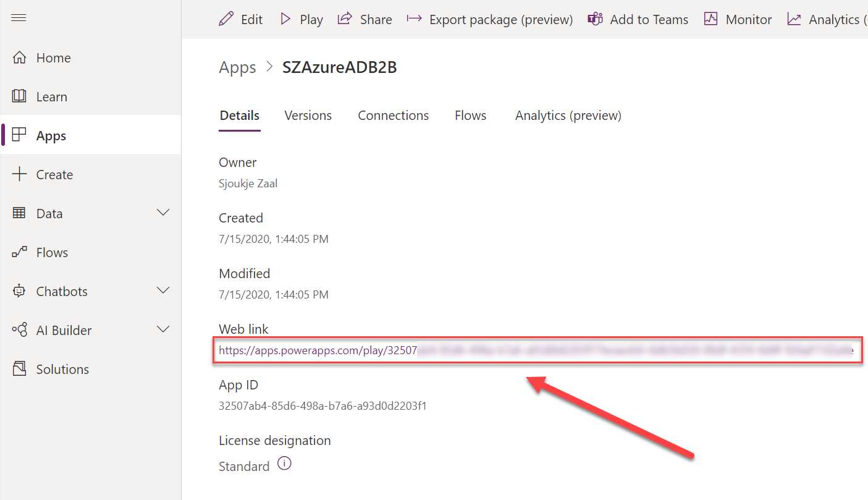Image resolution: width=868 pixels, height=500 pixels.
Task: Click Monitor in the toolbar
Action: pos(738,19)
